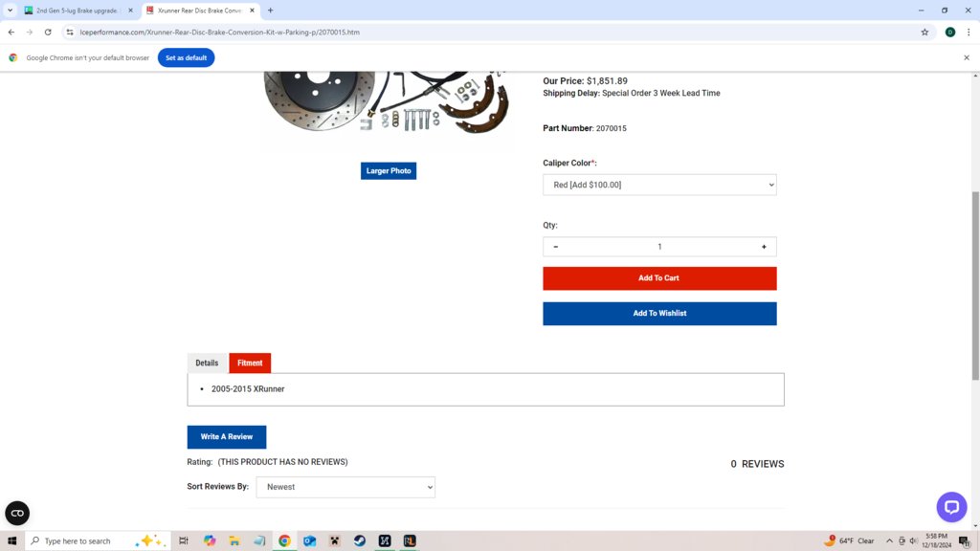This screenshot has height=551, width=980.
Task: Decrease quantity with the minus button
Action: coord(556,247)
